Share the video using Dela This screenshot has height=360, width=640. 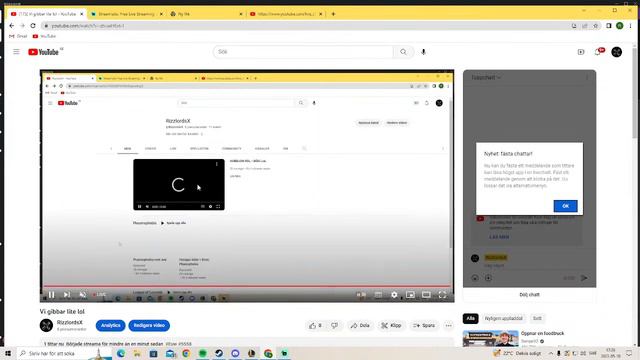coord(360,325)
